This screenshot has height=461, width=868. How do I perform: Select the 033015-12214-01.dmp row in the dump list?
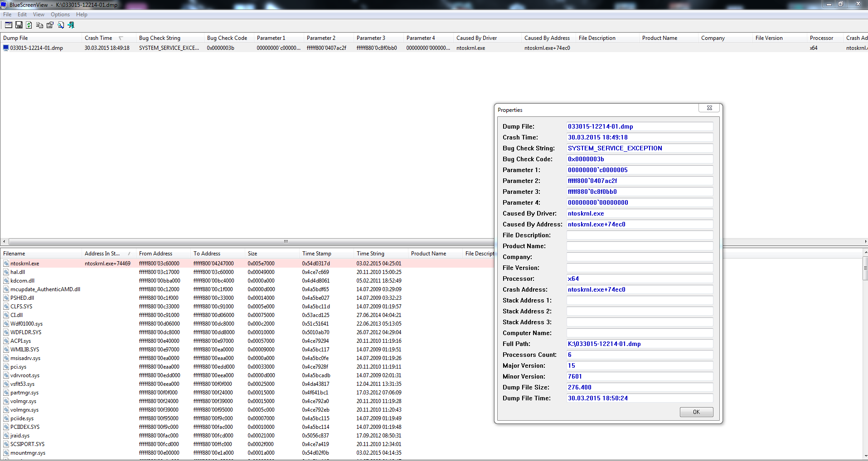(x=434, y=48)
